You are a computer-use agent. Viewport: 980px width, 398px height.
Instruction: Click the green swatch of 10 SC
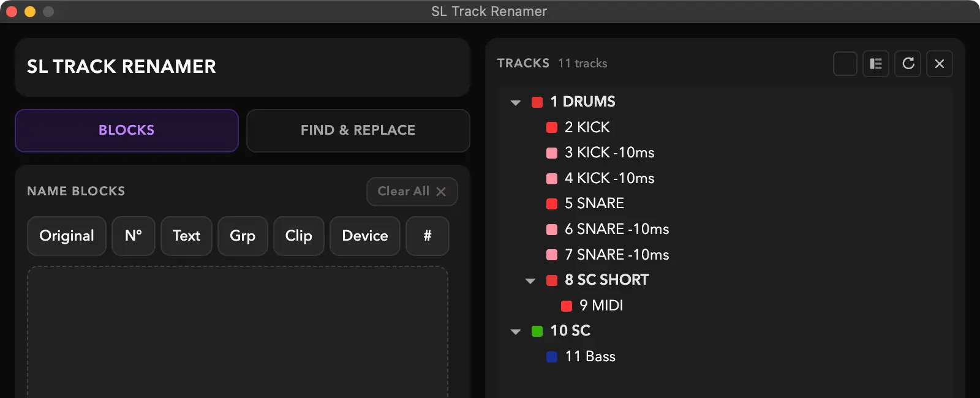point(537,331)
